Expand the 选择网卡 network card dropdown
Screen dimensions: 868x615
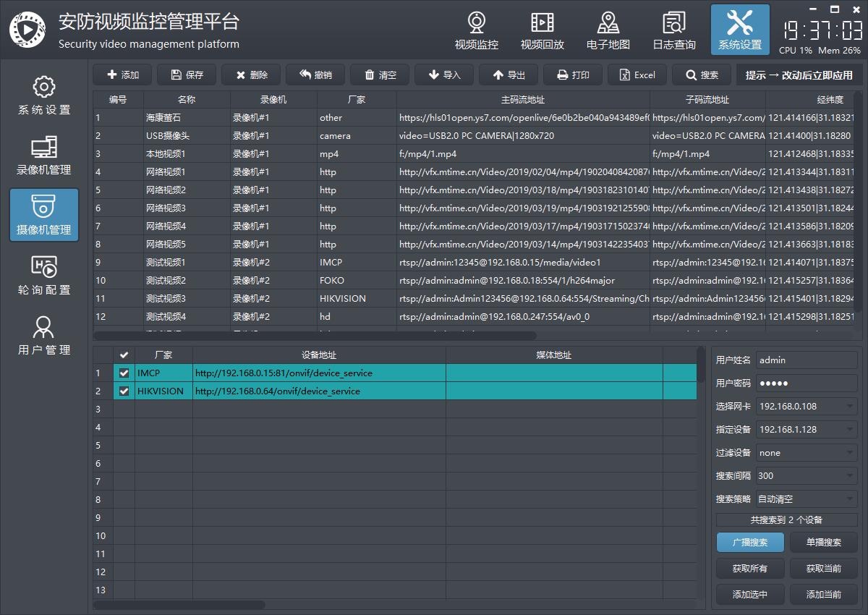806,407
